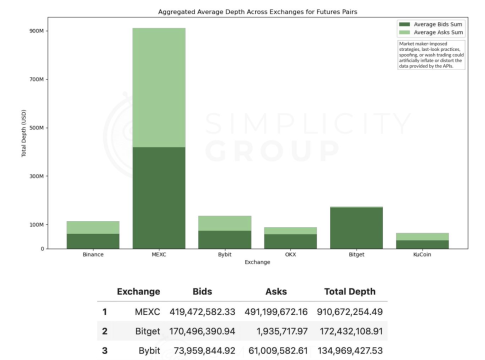Select the Bitget table row
Image resolution: width=485 pixels, height=360 pixels.
[242, 331]
